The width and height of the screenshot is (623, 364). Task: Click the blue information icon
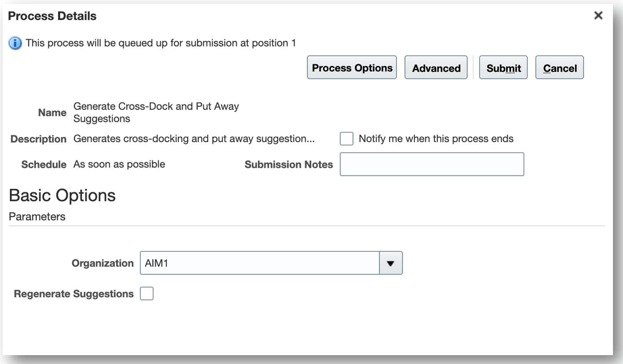[x=15, y=43]
